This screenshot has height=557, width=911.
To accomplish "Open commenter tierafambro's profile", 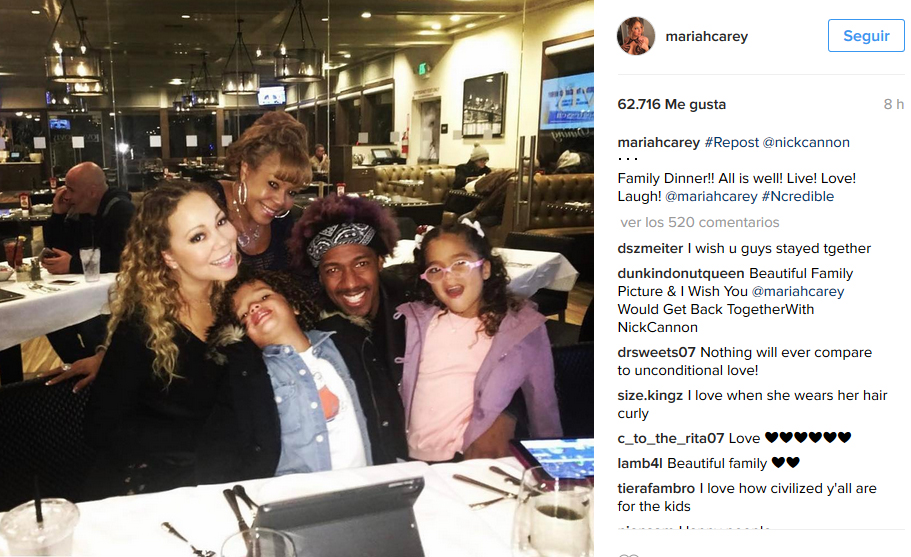I will [x=656, y=488].
